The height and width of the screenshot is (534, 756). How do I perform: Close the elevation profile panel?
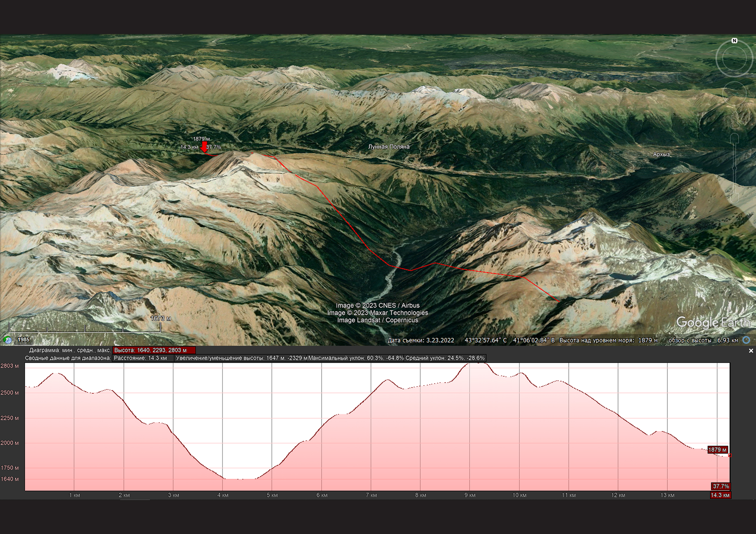coord(751,351)
